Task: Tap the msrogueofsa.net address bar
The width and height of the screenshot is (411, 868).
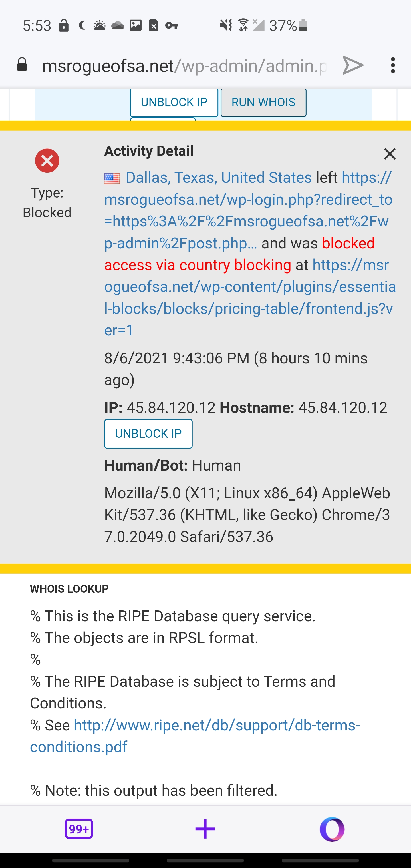Action: tap(184, 65)
